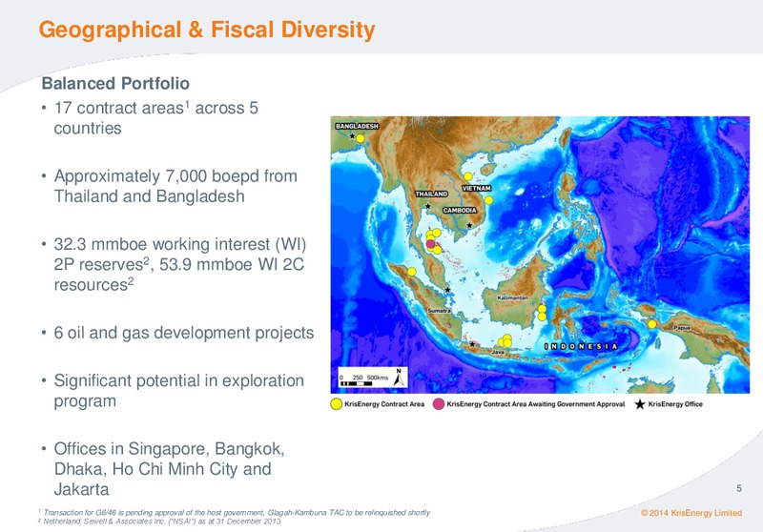The image size is (763, 532).
Task: Click the Papua label on the map
Action: (682, 328)
